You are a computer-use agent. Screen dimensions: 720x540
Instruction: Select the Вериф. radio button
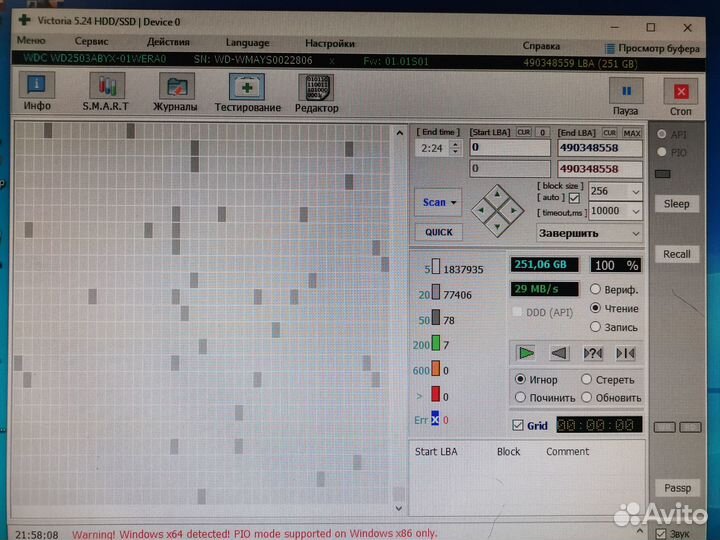pyautogui.click(x=596, y=290)
